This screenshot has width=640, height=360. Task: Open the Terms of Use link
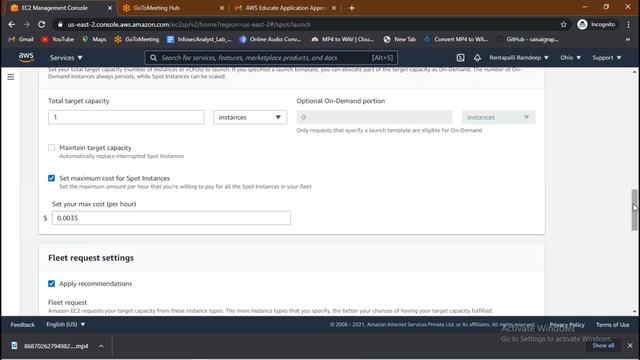[612, 324]
